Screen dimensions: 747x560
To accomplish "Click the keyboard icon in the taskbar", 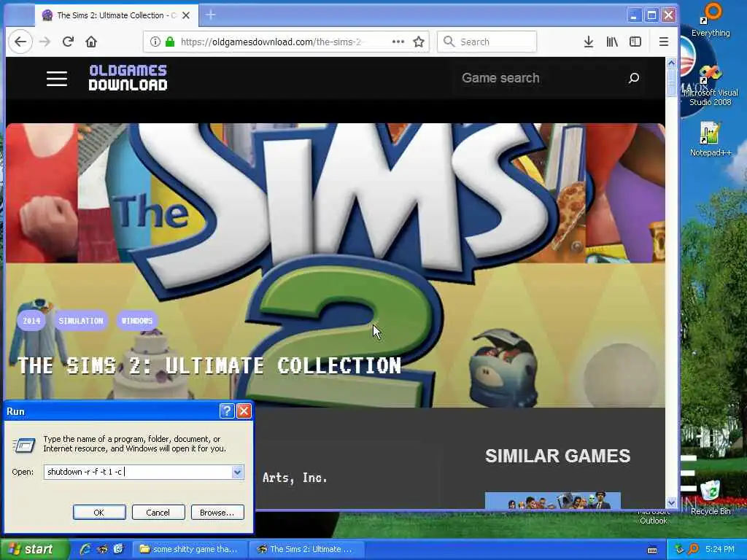I will [652, 550].
